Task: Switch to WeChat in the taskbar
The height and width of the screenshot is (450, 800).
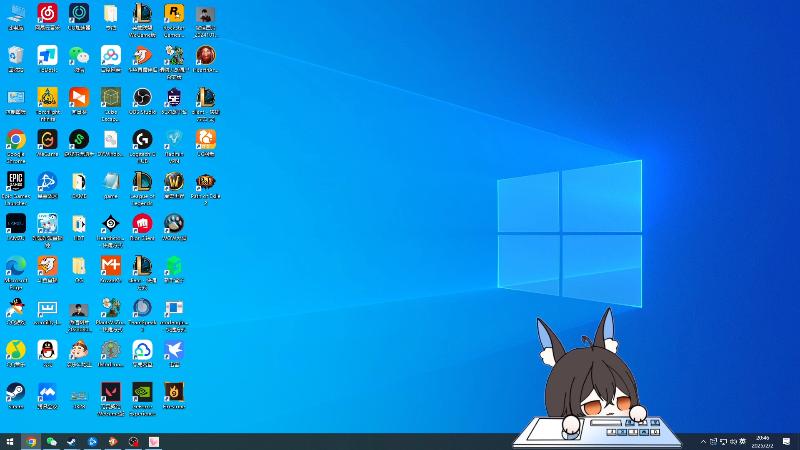Action: [52, 442]
